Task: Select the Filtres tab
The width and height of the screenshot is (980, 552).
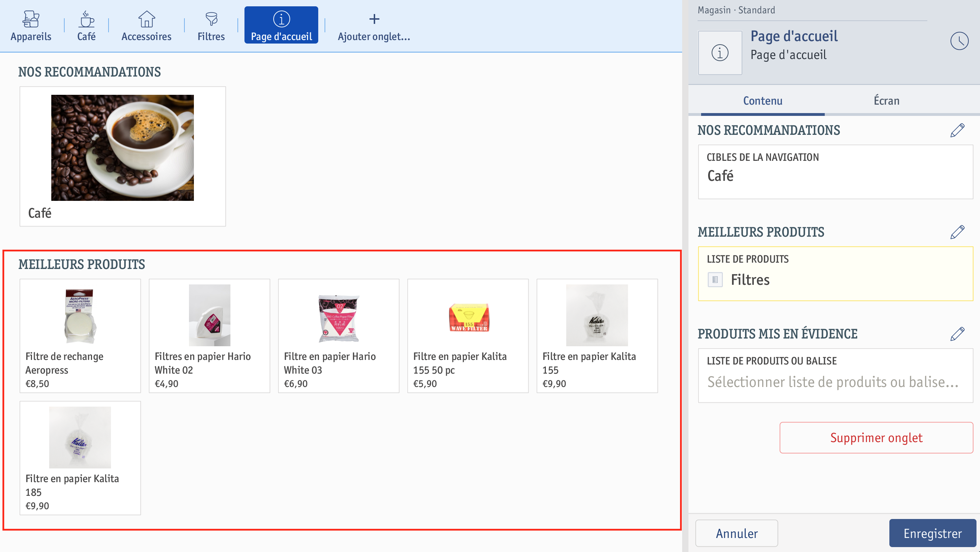Action: click(211, 26)
